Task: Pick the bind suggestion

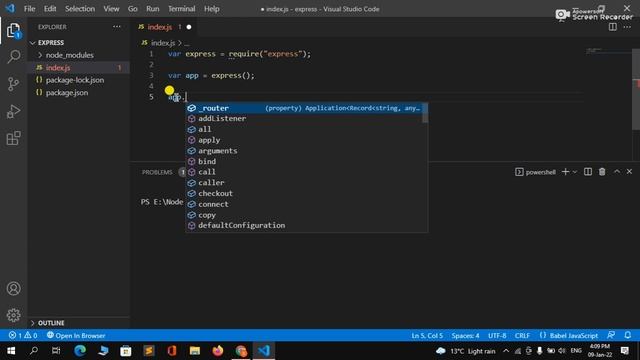Action: click(x=304, y=161)
